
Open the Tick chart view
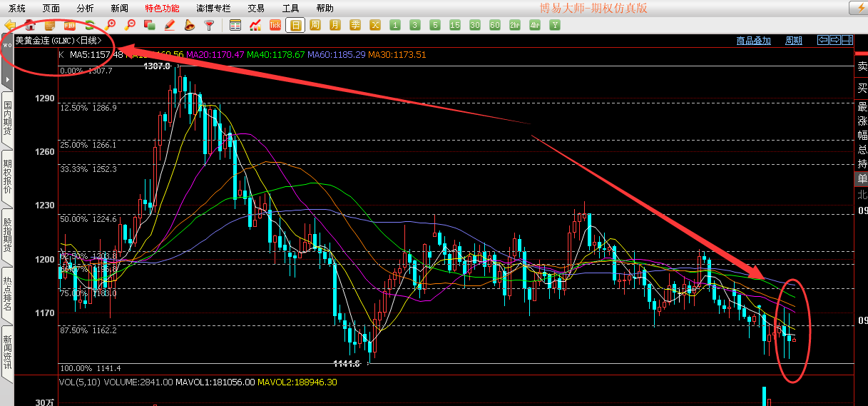click(275, 26)
